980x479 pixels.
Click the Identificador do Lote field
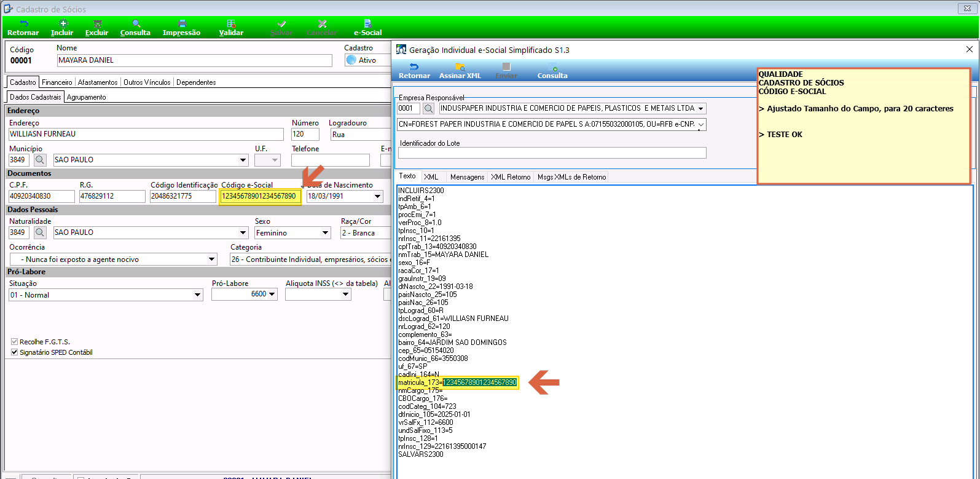(x=552, y=152)
